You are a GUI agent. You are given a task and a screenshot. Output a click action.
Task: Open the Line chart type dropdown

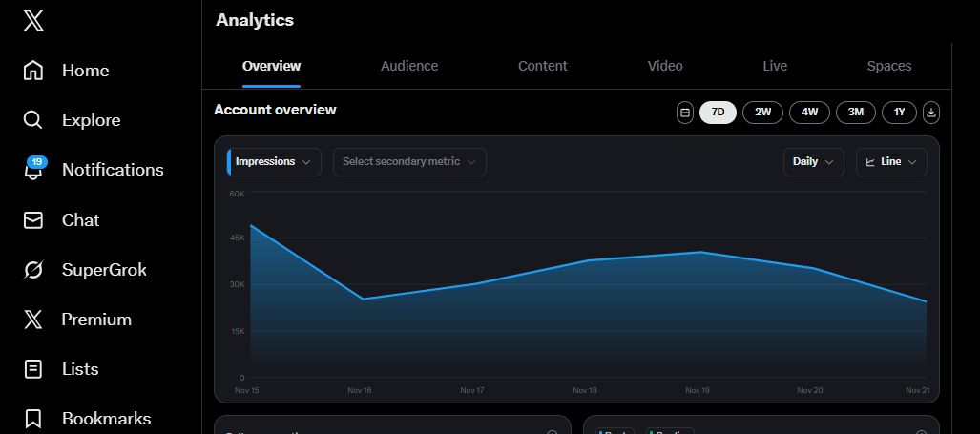point(891,162)
